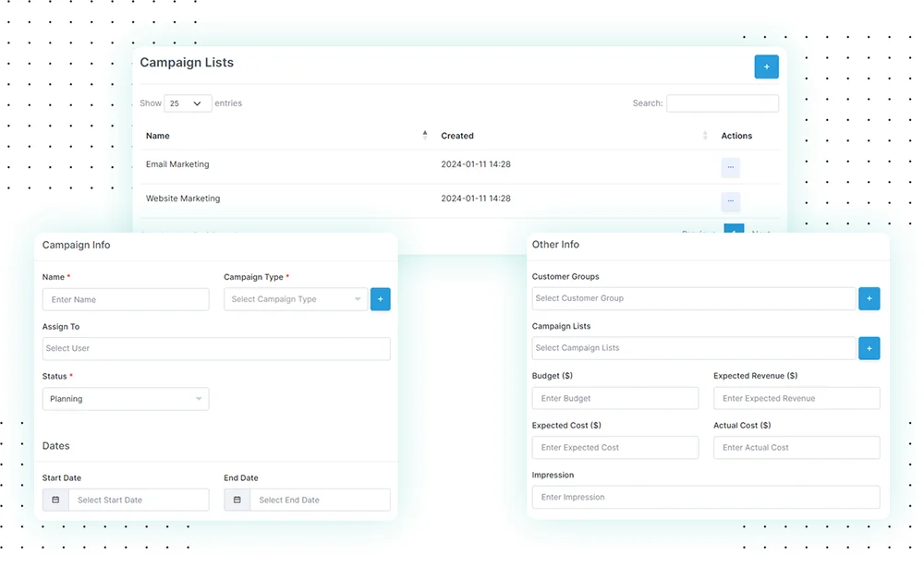924x567 pixels.
Task: Add a new Campaign Type using the plus icon
Action: pos(380,298)
